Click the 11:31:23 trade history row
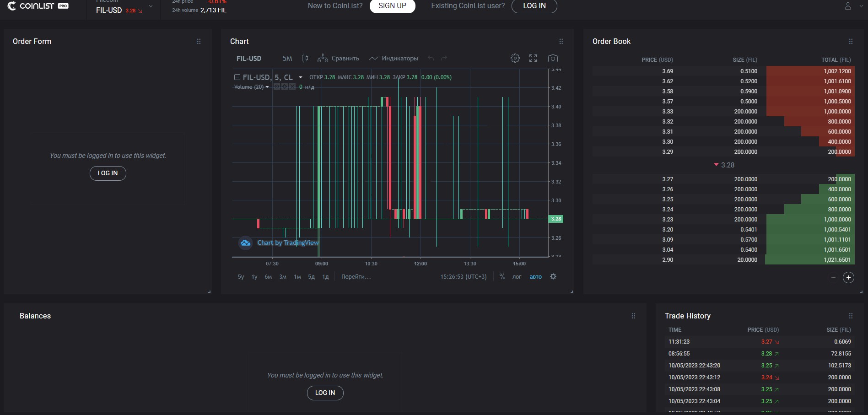 [x=760, y=342]
